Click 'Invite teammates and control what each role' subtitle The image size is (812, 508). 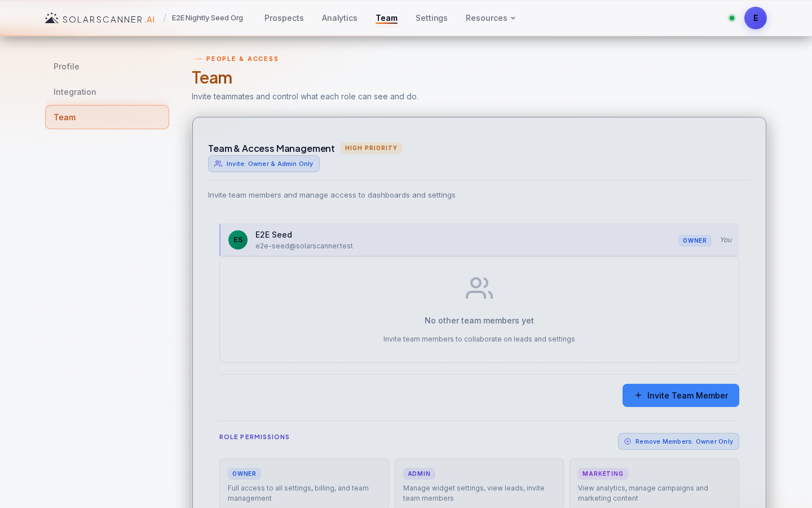(x=305, y=97)
